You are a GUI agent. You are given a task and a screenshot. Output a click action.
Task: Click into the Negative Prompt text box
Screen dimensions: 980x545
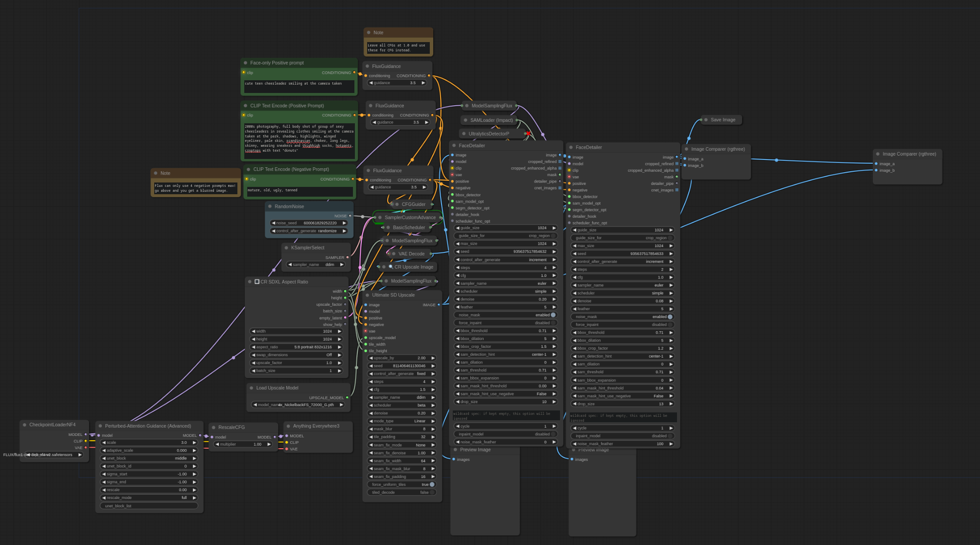pos(300,191)
